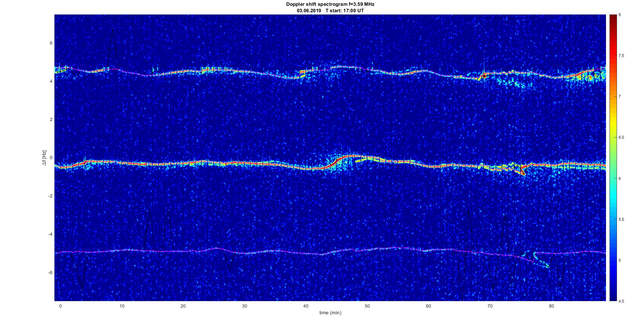644x323 pixels.
Task: Click x-axis tick label '0'
Action: tap(60, 306)
